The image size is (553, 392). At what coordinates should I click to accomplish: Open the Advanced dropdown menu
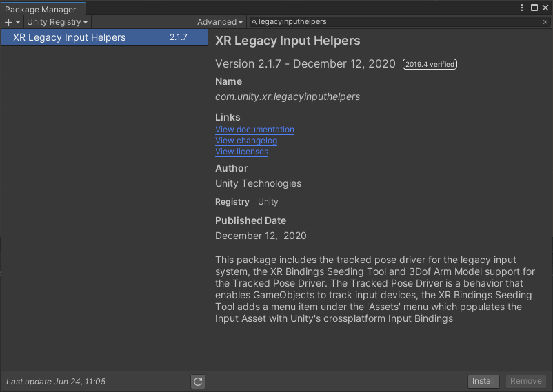[220, 22]
